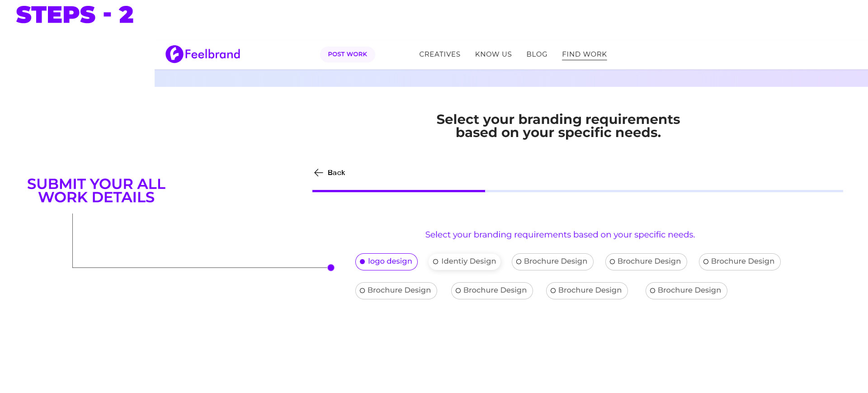Image resolution: width=868 pixels, height=393 pixels.
Task: Click the Feelbrand wordmark text
Action: point(212,54)
